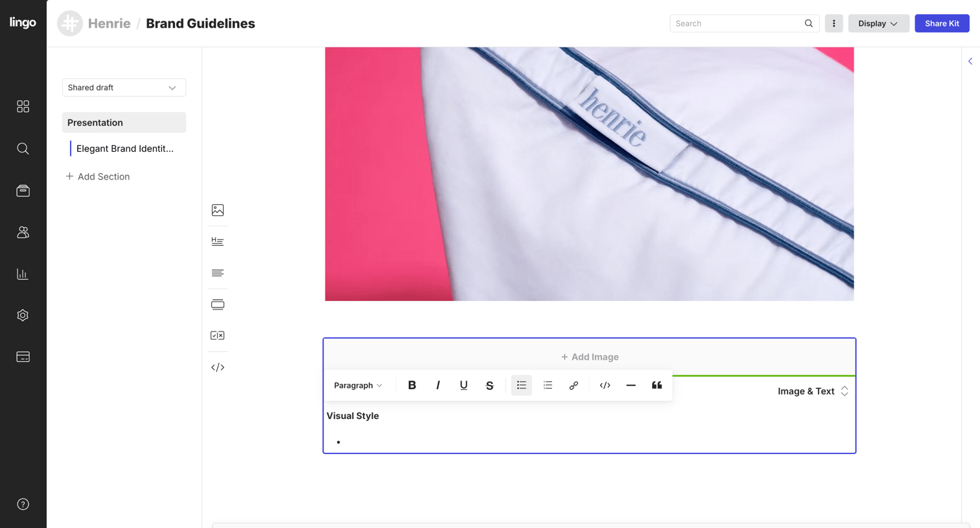Viewport: 980px width, 528px height.
Task: Click Add Section in the sidebar
Action: [98, 176]
